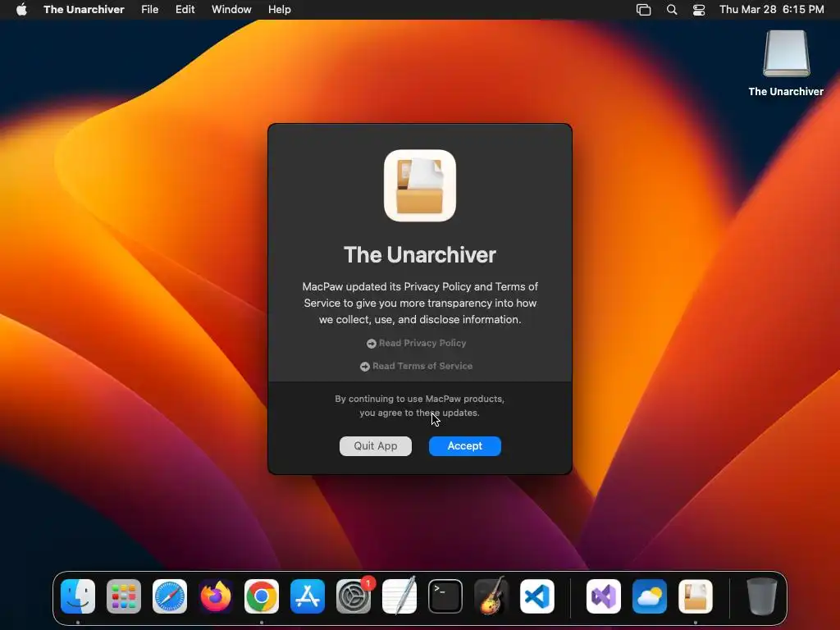Open the Edit menu
The image size is (840, 630).
[x=185, y=10]
